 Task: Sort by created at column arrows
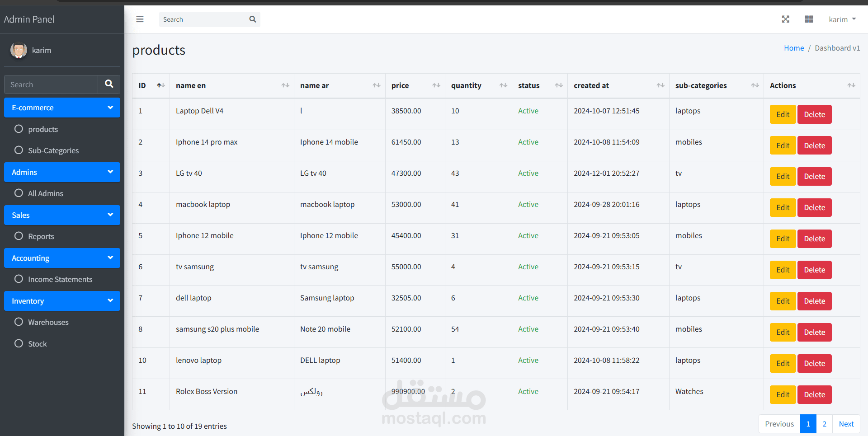tap(660, 85)
